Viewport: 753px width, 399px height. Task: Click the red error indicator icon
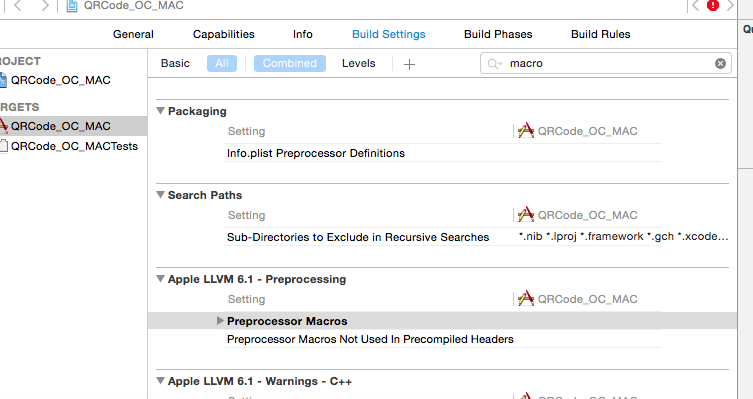[713, 5]
